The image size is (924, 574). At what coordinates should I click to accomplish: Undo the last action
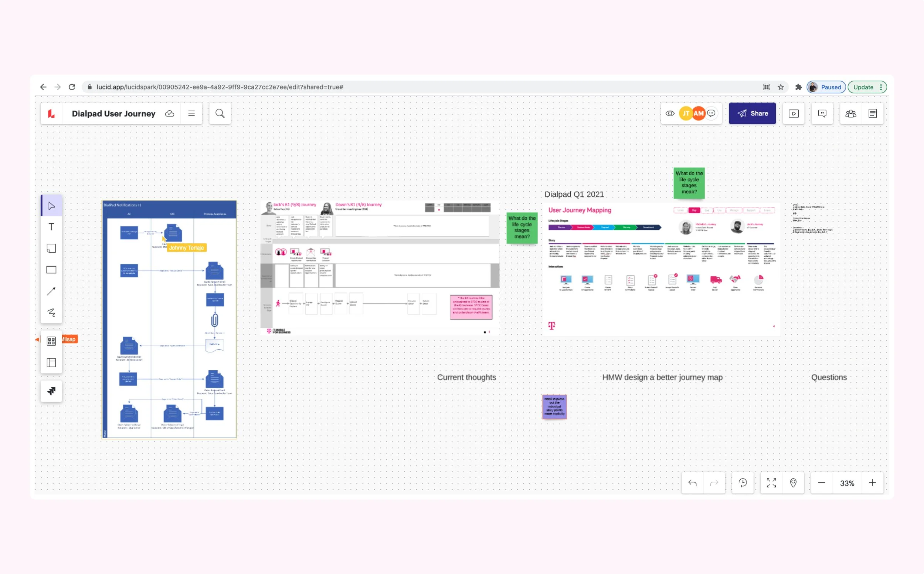[692, 483]
